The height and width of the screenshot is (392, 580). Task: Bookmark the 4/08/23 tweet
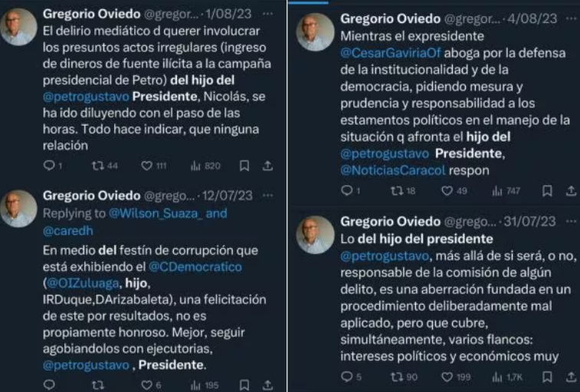[547, 191]
